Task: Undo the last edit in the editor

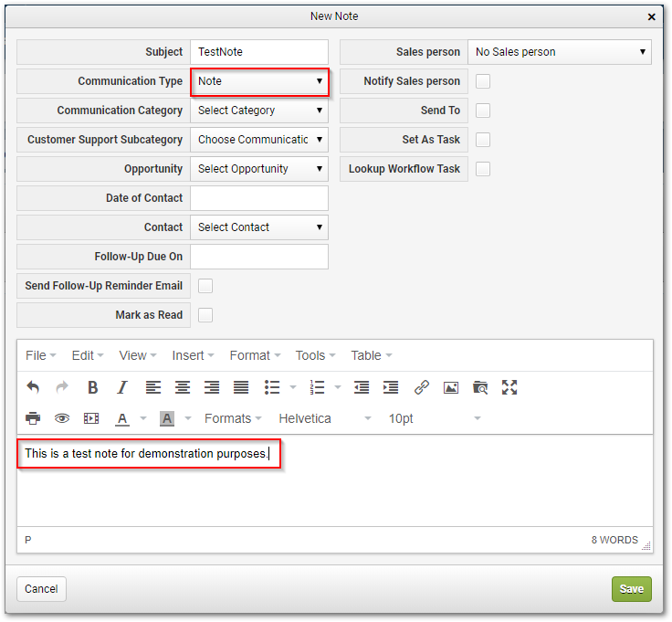Action: pos(33,387)
